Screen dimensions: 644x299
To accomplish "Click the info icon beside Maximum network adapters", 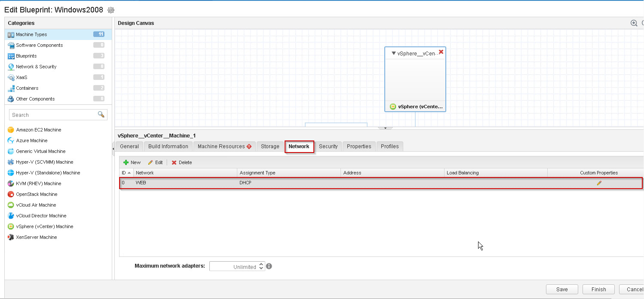I will (269, 266).
